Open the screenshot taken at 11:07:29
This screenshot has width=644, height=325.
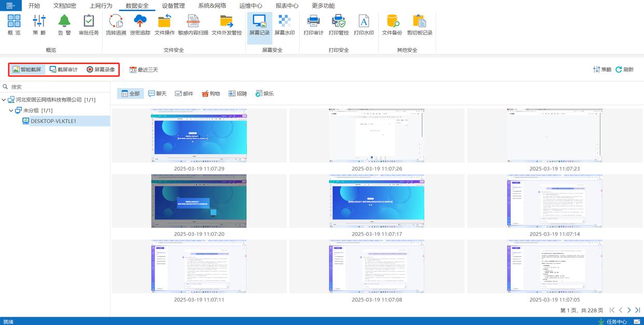click(x=199, y=135)
